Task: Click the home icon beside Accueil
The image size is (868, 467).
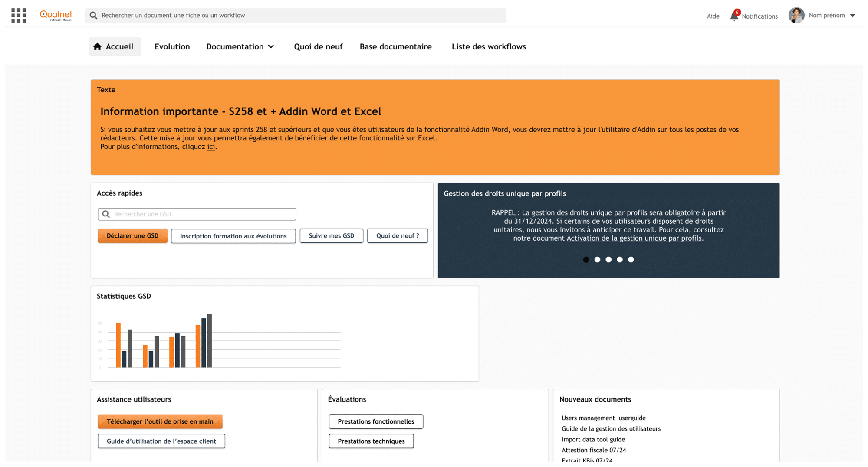Action: (x=97, y=46)
